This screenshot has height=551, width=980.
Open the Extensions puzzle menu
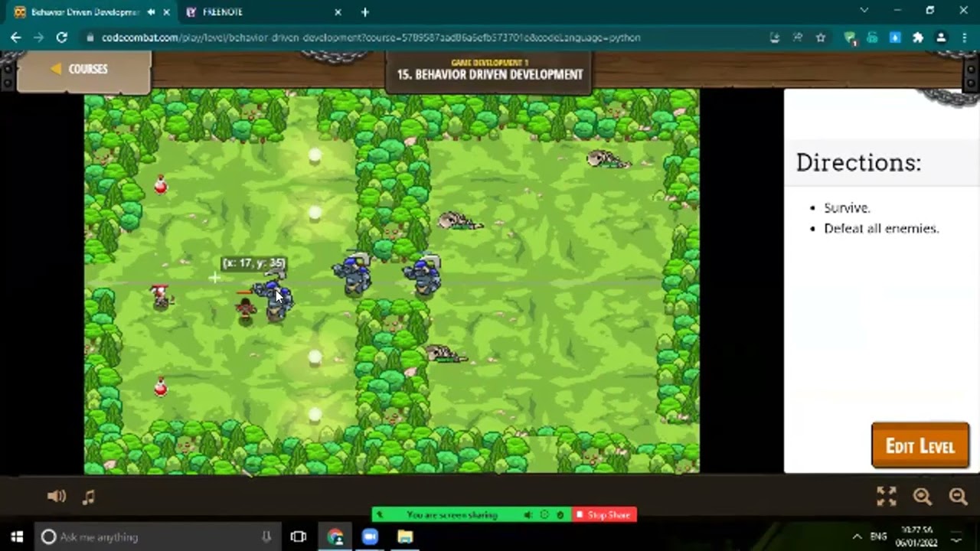[917, 37]
